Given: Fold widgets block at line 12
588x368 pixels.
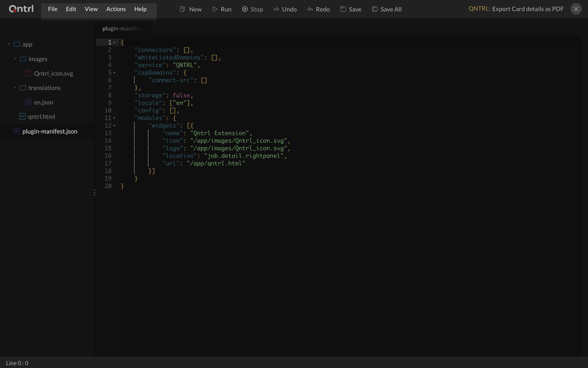Looking at the screenshot, I should 115,126.
